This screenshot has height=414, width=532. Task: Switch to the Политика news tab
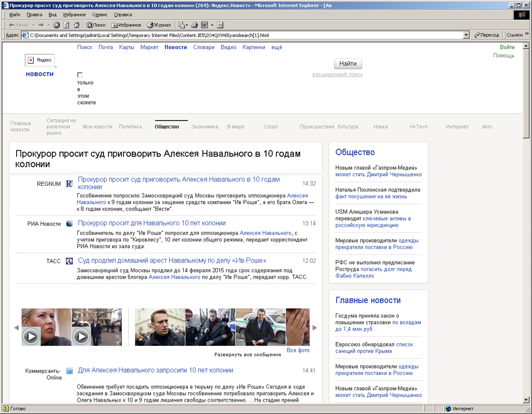[x=130, y=127]
